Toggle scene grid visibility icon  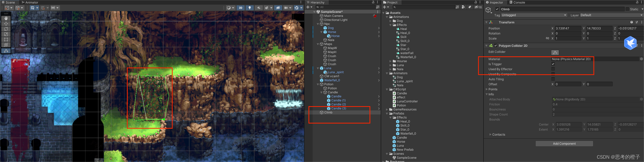click(x=33, y=8)
